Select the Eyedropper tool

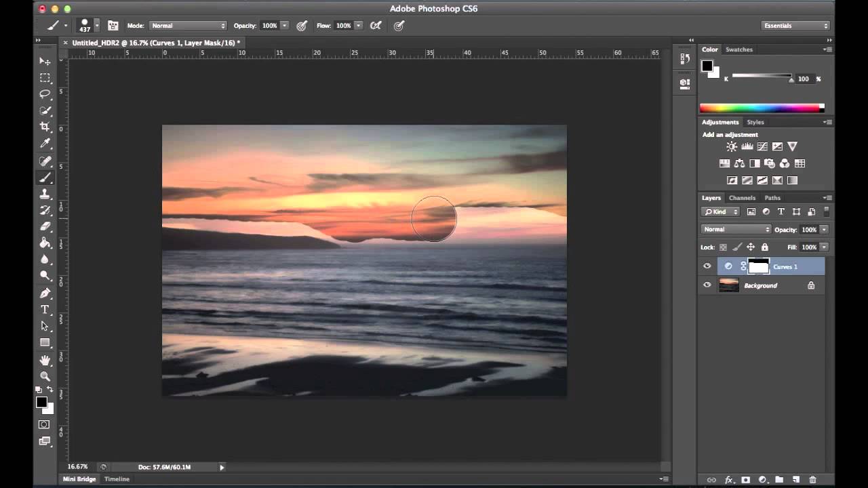tap(45, 144)
